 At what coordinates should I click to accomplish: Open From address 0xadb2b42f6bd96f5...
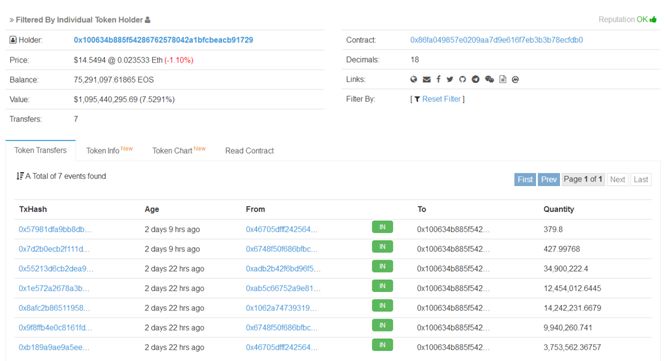283,269
